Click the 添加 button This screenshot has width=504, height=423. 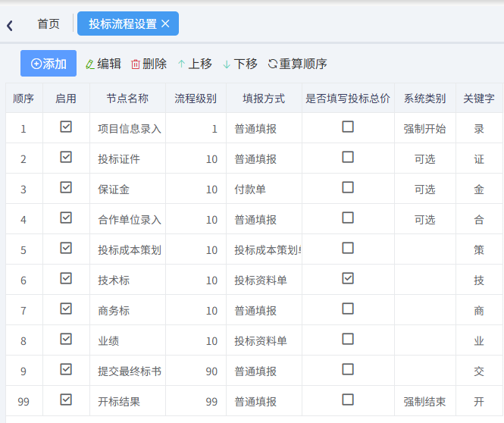pos(49,64)
